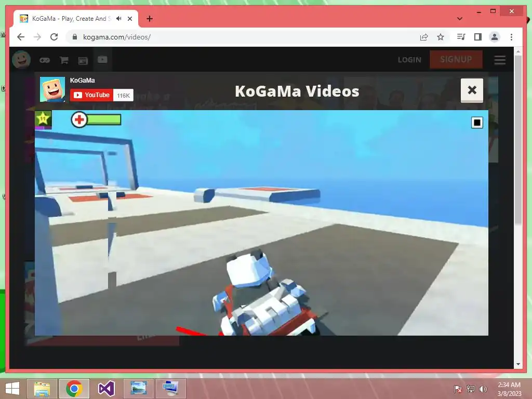Click the stop square in video
The image size is (532, 399).
click(477, 123)
